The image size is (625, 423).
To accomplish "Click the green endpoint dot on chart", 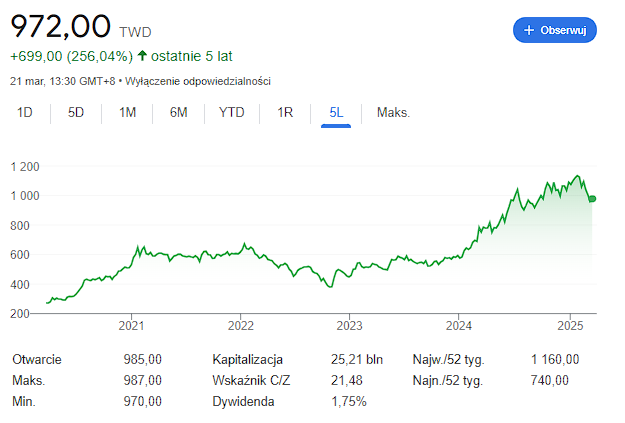I will pyautogui.click(x=592, y=199).
